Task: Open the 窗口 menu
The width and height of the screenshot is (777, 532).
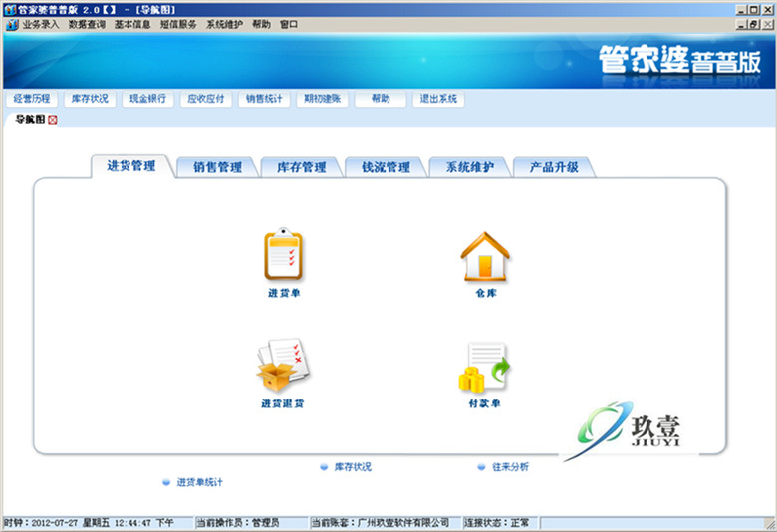Action: point(289,24)
